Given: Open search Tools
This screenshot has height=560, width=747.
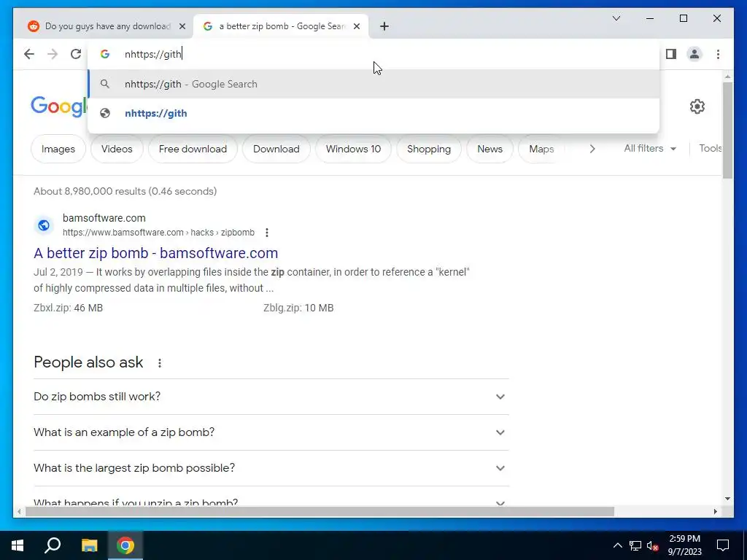Looking at the screenshot, I should (x=711, y=149).
